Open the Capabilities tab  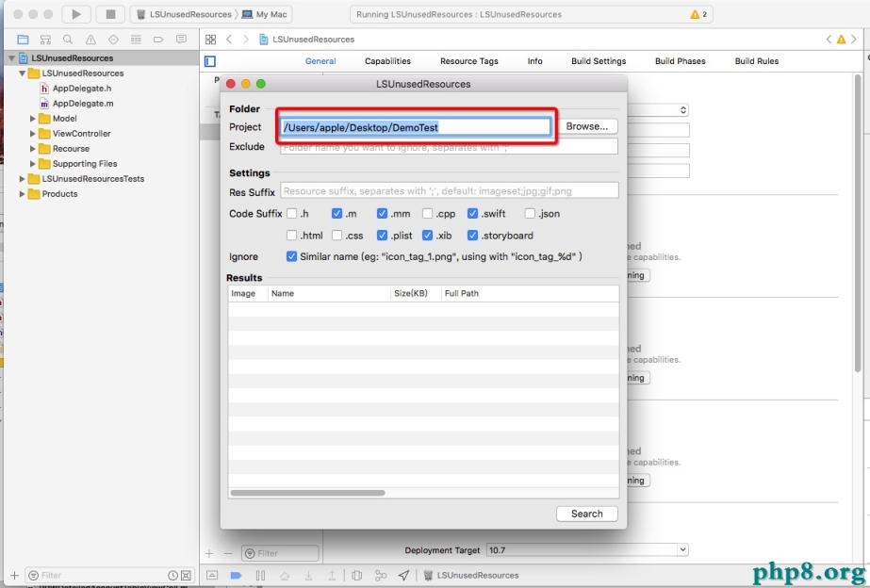(387, 61)
